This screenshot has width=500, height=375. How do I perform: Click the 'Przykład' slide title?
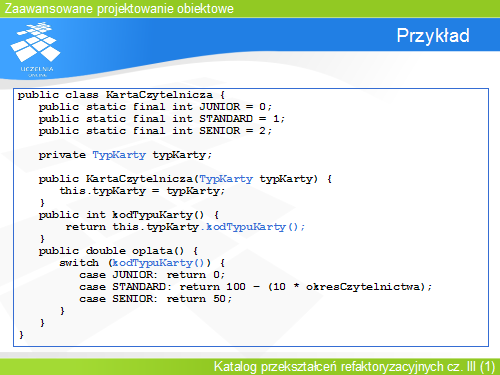[x=433, y=36]
